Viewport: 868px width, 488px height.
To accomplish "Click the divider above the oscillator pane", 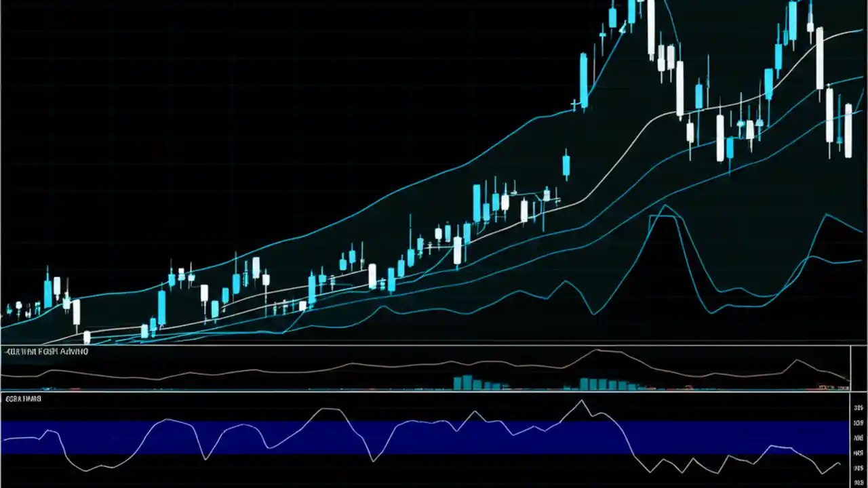I will click(434, 392).
